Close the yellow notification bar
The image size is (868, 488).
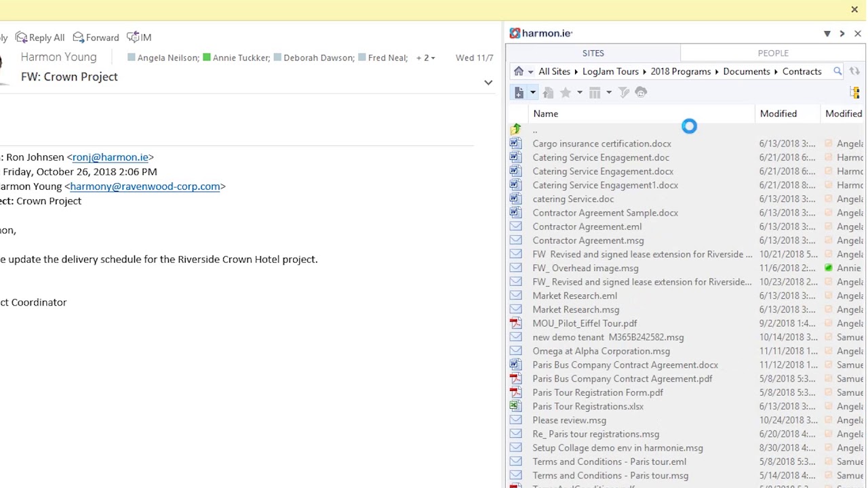tap(854, 9)
